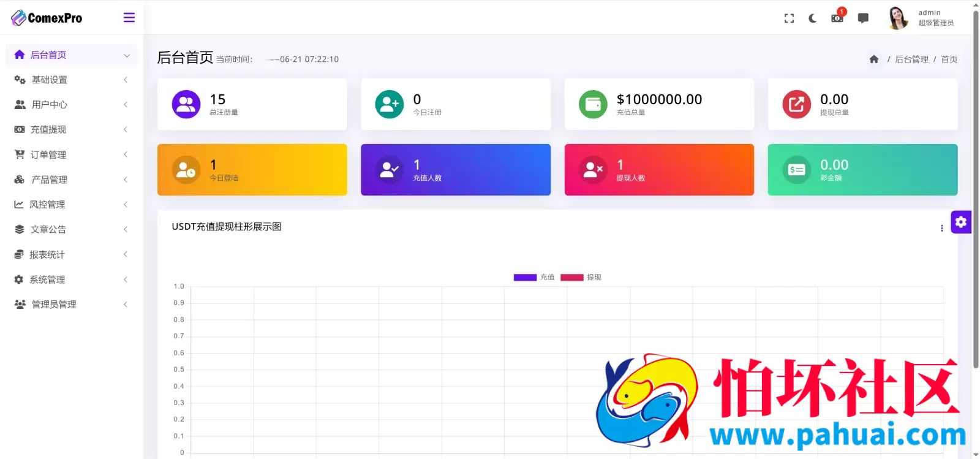This screenshot has width=980, height=459.
Task: Click the users icon beside 用户中心
Action: [20, 105]
